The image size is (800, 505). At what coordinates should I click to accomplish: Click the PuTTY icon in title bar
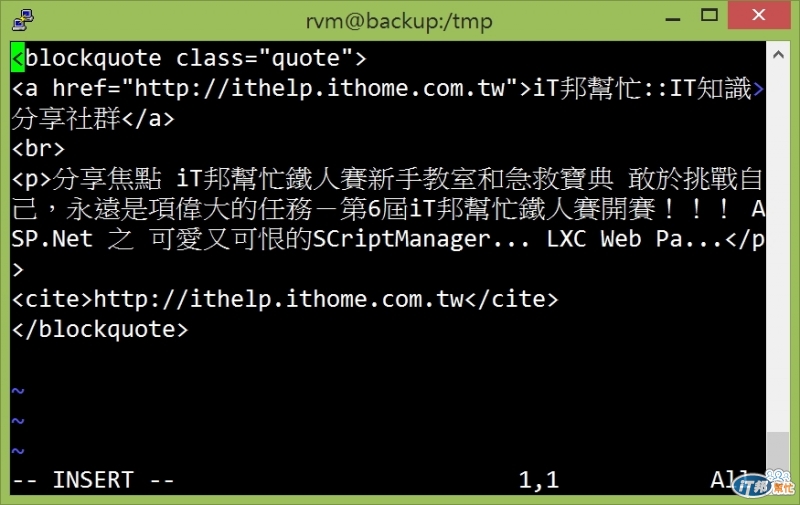click(23, 20)
